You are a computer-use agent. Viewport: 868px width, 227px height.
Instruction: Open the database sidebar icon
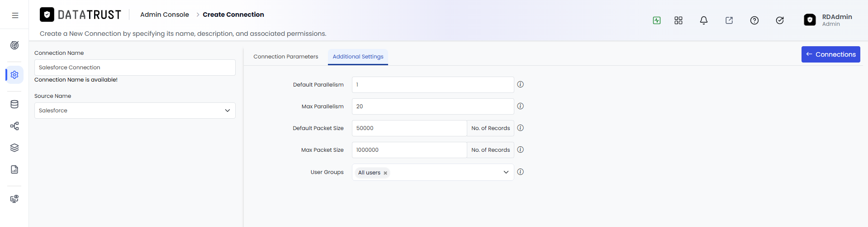tap(14, 104)
